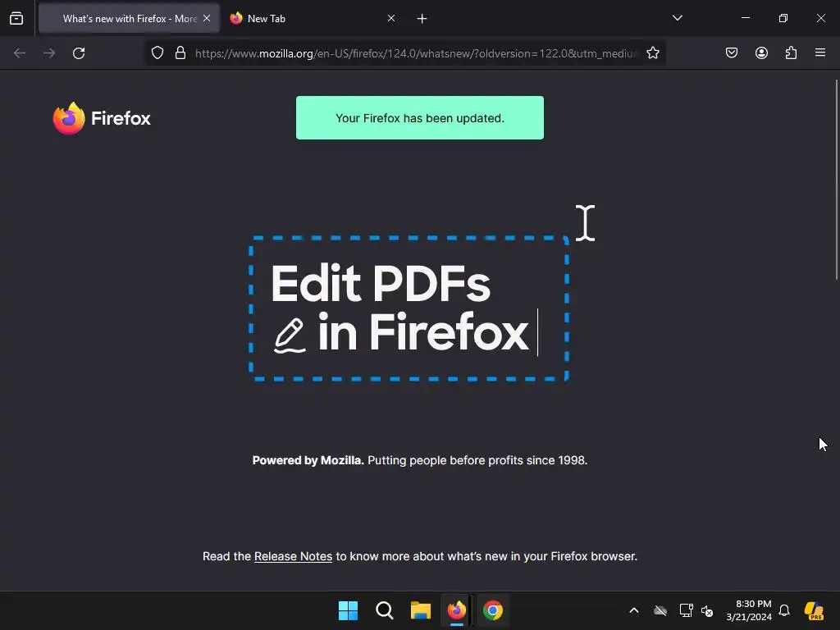Go back one page
The image size is (840, 630).
(x=20, y=53)
